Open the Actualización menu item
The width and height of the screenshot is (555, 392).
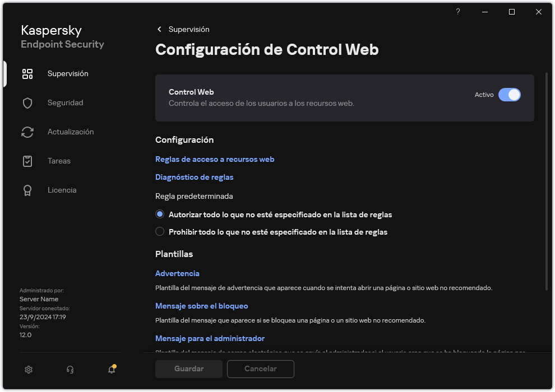click(x=71, y=132)
